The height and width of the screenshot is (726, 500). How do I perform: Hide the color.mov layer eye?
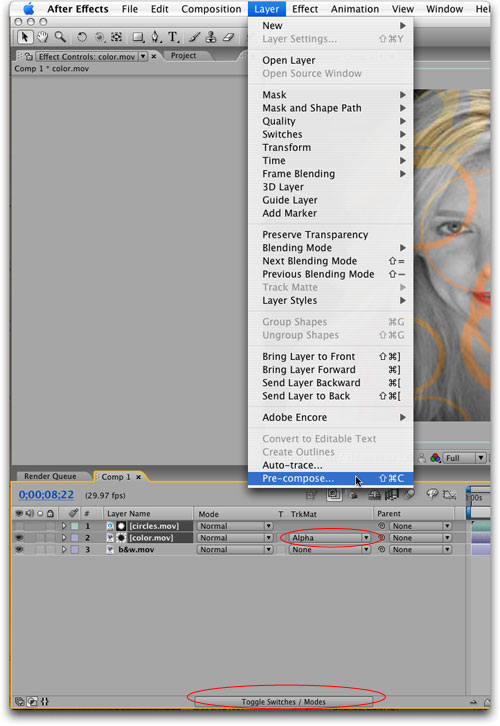pos(19,538)
